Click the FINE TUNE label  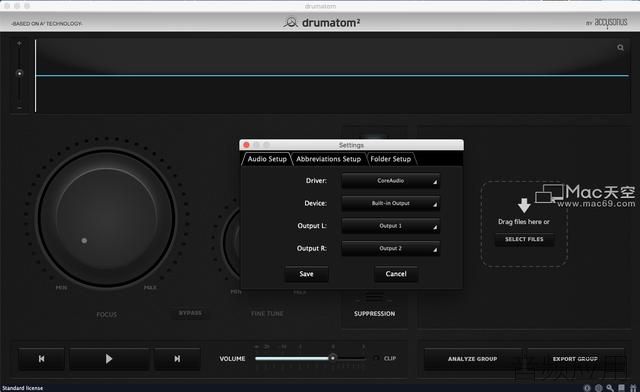tap(267, 314)
